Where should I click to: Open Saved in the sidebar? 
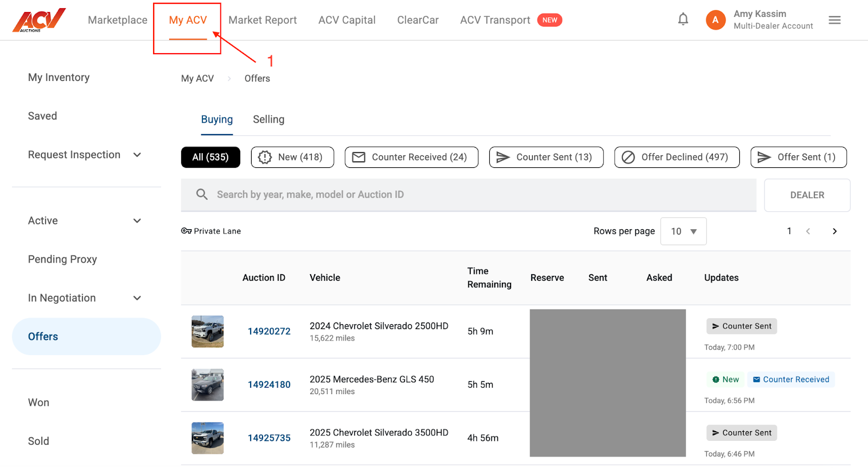point(42,116)
